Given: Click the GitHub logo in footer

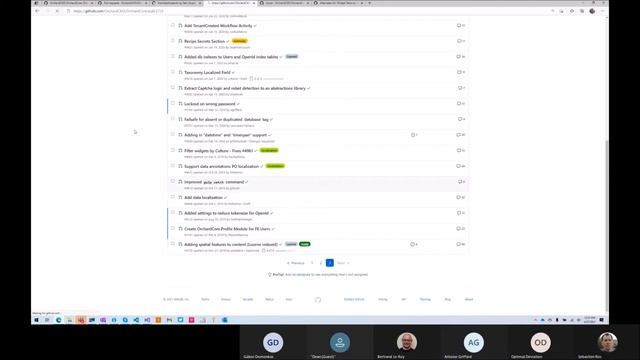Looking at the screenshot, I should click(318, 300).
